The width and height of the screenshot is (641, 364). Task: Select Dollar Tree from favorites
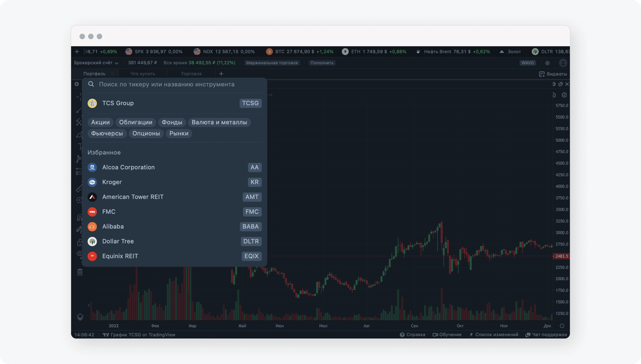pos(174,241)
